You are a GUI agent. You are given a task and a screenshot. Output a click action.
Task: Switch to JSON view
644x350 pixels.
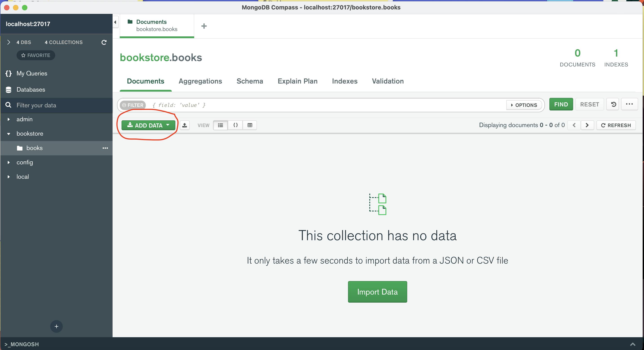[x=235, y=125]
